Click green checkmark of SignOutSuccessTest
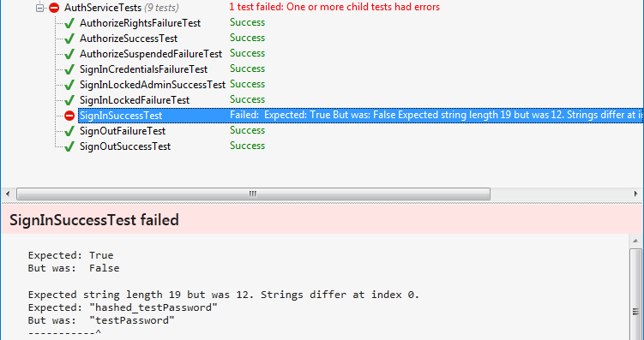Image resolution: width=644 pixels, height=340 pixels. coord(69,146)
